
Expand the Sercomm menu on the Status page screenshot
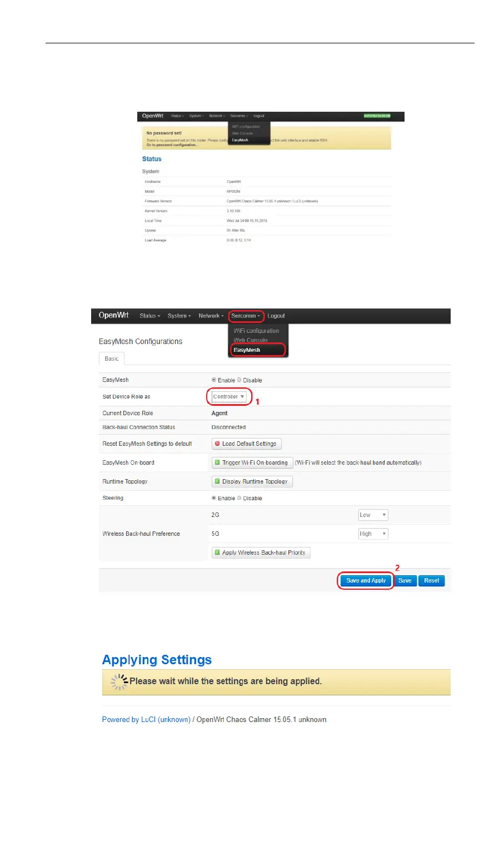coord(239,116)
